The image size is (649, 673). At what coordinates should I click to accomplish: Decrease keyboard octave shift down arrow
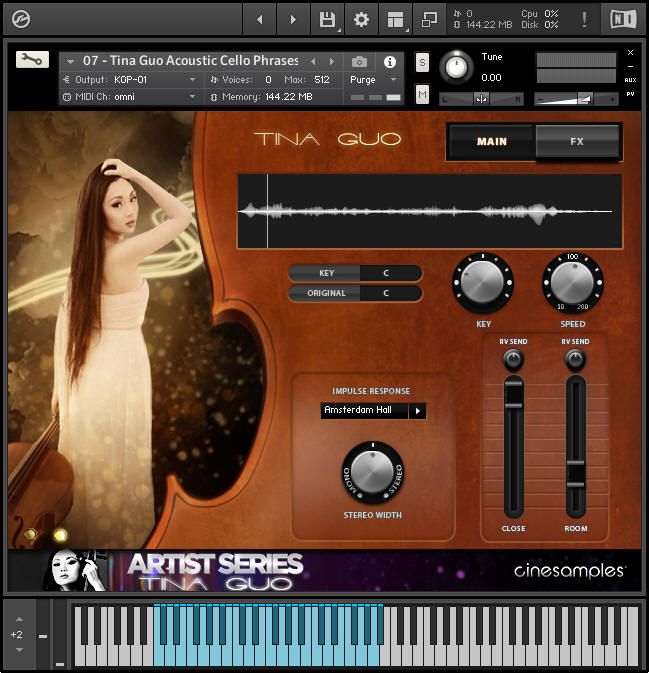19,650
